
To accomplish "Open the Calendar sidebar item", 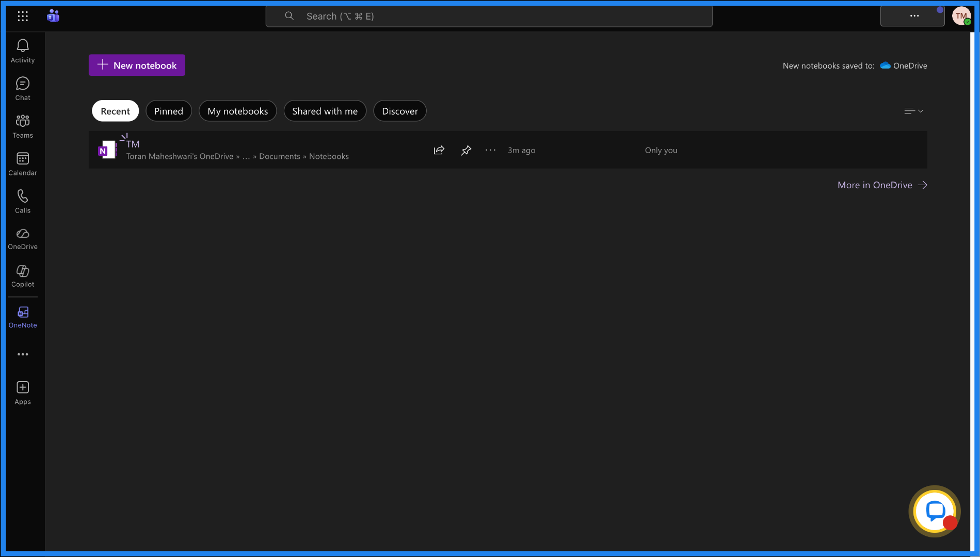I will (x=23, y=164).
